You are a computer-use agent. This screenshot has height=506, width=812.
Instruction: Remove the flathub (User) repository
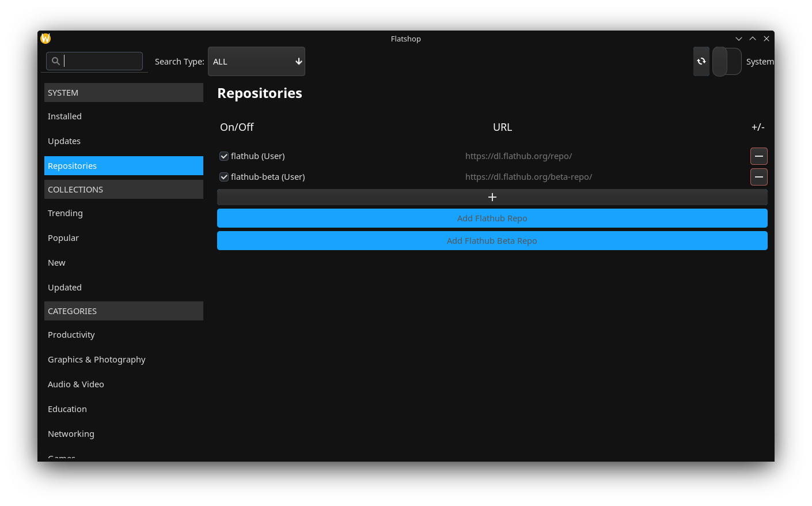(x=758, y=156)
